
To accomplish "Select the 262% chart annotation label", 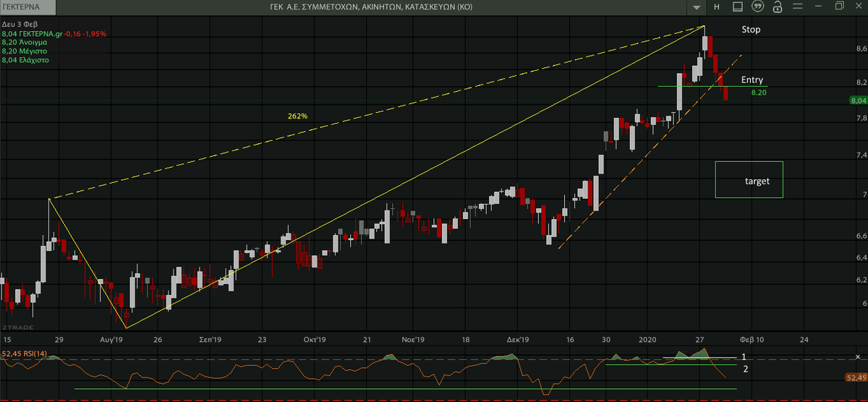I will point(297,116).
